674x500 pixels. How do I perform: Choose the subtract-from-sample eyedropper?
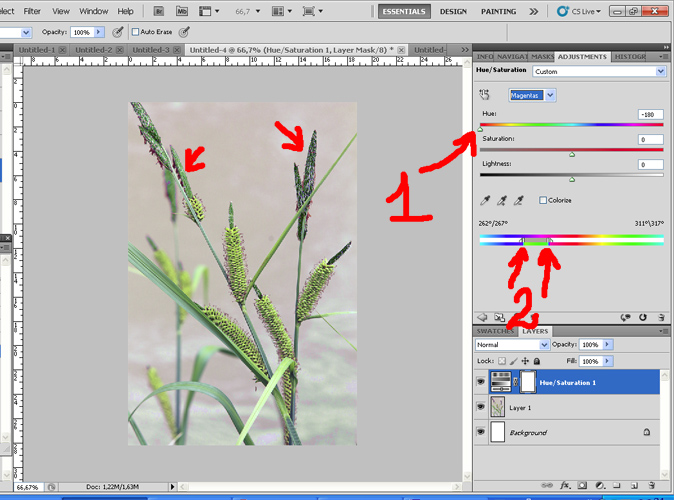tap(520, 200)
